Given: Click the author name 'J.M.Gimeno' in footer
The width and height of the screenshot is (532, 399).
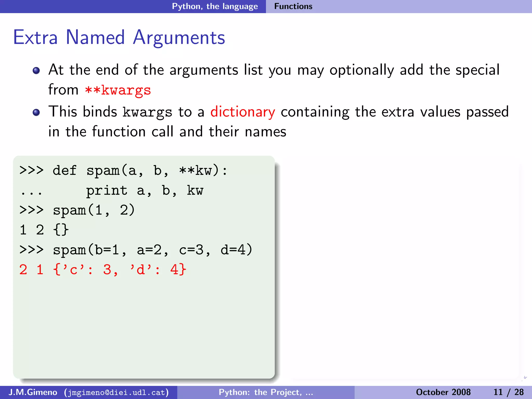Looking at the screenshot, I should [33, 392].
